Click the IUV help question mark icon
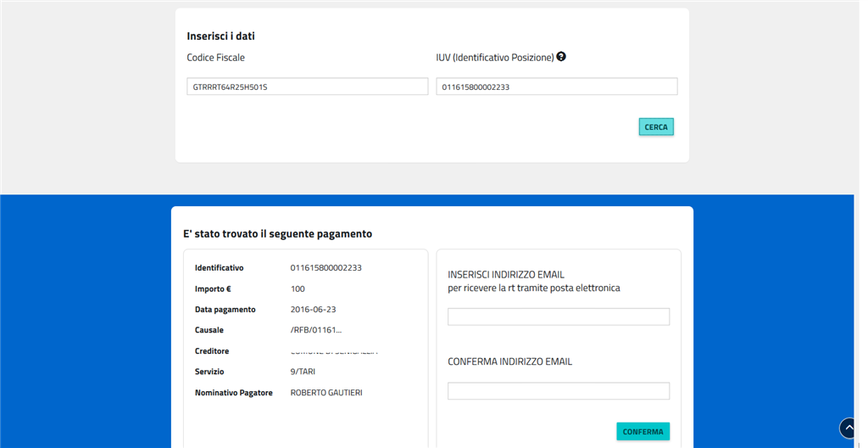Image resolution: width=868 pixels, height=448 pixels. tap(561, 57)
